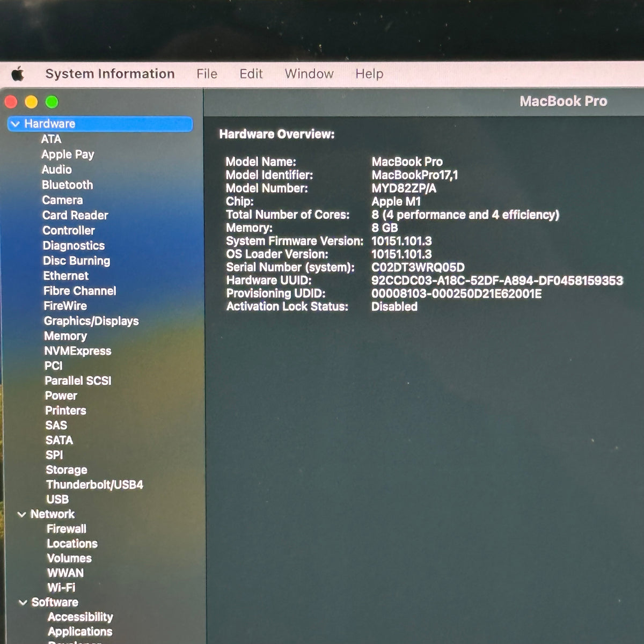Select the Hardware category row
Viewport: 644px width, 644px height.
100,124
